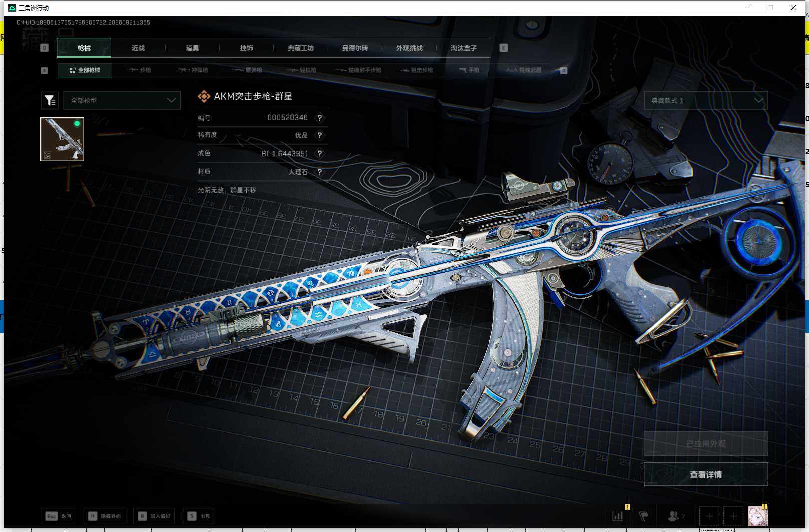Viewport: 809px width, 532px height.
Task: Click the D key next-category icon
Action: click(564, 70)
